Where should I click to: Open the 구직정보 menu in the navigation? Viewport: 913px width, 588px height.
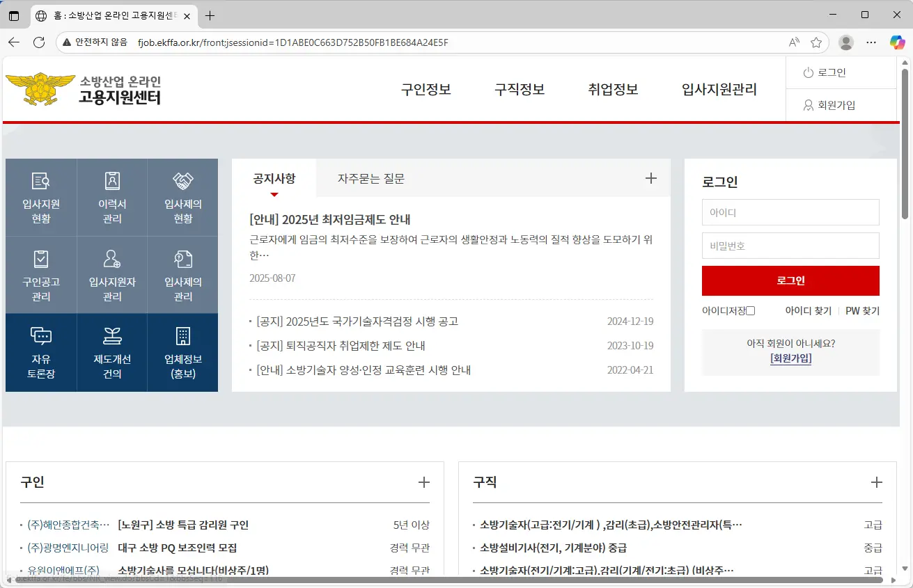[519, 89]
